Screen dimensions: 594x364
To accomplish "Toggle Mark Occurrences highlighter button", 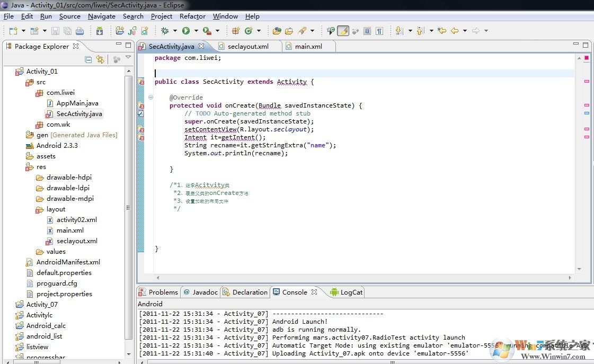I will (x=343, y=31).
